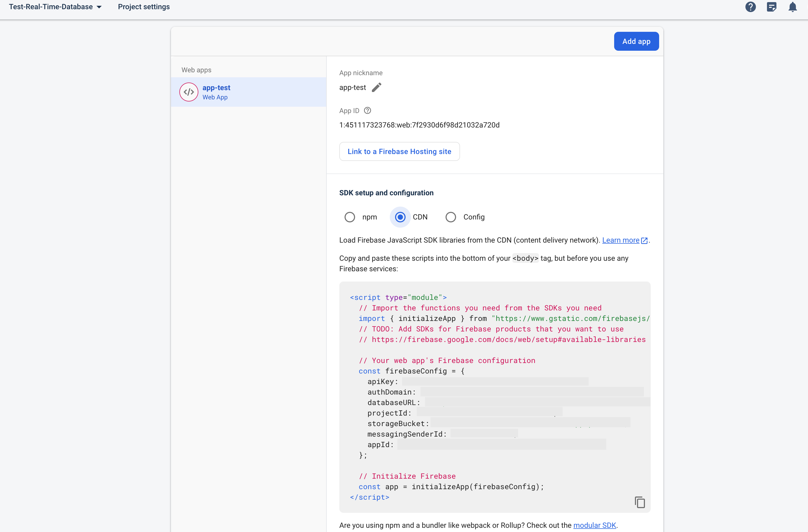Open the notifications bell
The height and width of the screenshot is (532, 808).
click(792, 7)
